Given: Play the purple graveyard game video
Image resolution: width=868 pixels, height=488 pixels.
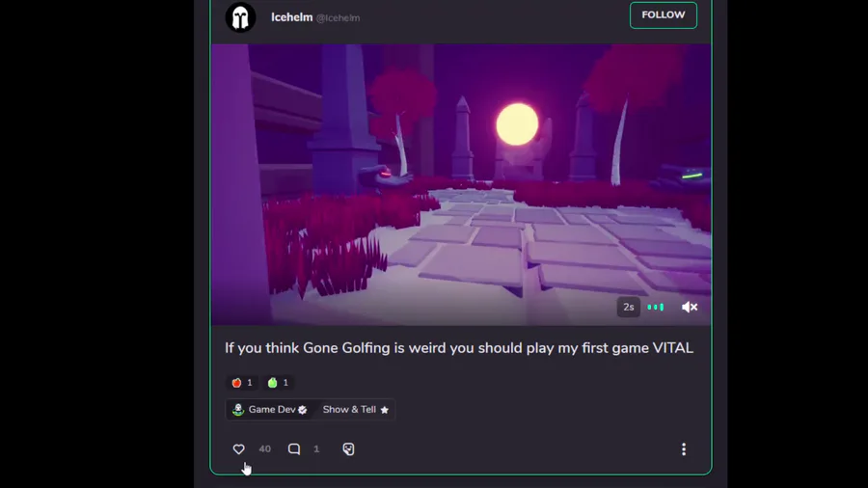Looking at the screenshot, I should click(461, 184).
